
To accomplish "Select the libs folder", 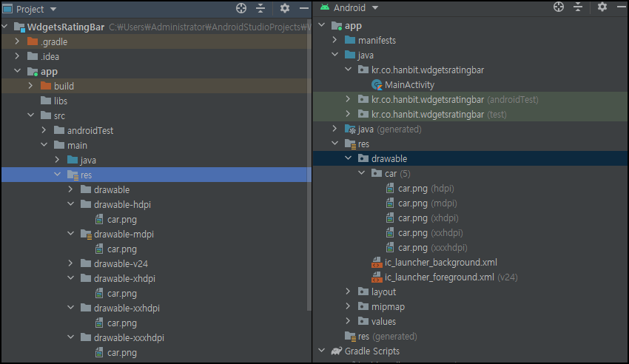I will [61, 101].
